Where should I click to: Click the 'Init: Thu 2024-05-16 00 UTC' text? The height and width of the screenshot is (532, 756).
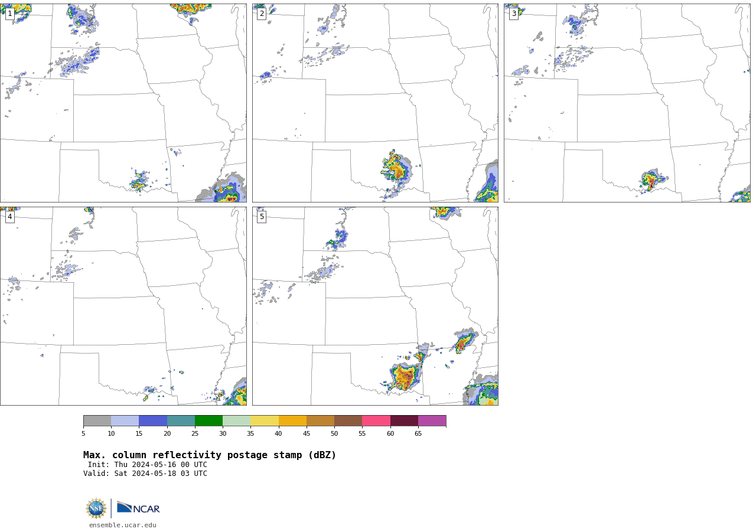point(148,465)
